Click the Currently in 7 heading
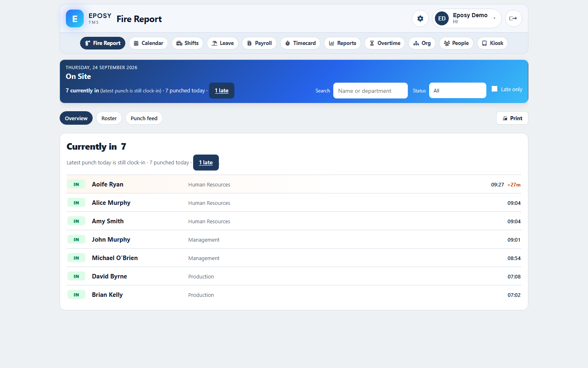This screenshot has width=588, height=368. tap(96, 146)
